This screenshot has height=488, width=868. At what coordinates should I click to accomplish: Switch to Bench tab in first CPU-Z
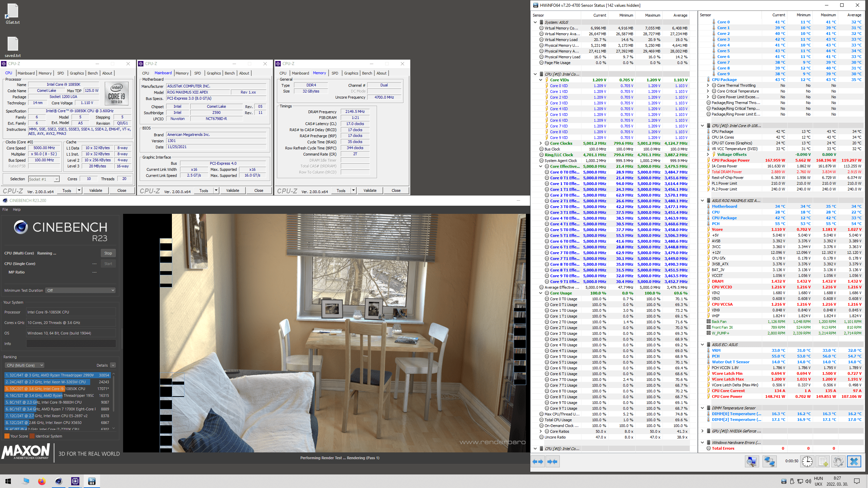(x=93, y=73)
